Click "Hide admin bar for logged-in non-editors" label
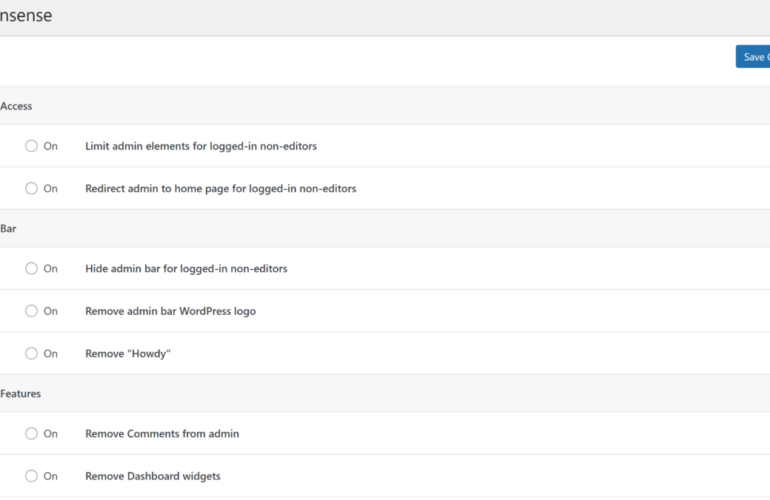This screenshot has height=500, width=770. pos(186,268)
